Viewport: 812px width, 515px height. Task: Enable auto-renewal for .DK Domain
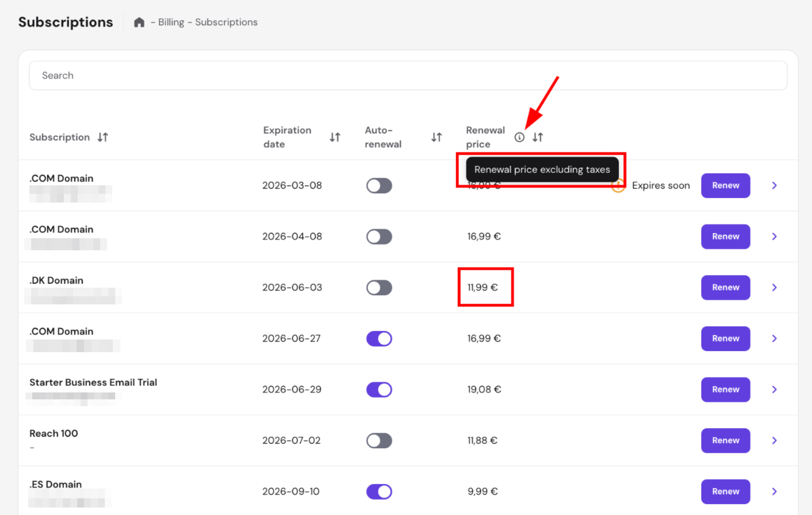pos(379,288)
